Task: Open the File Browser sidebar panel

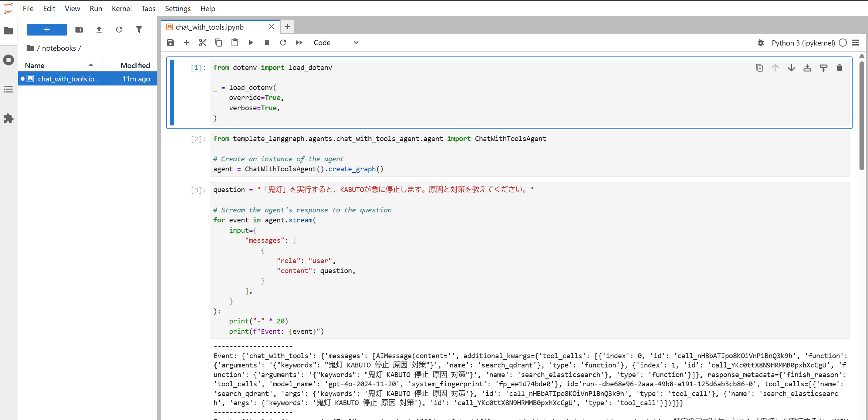Action: [9, 31]
